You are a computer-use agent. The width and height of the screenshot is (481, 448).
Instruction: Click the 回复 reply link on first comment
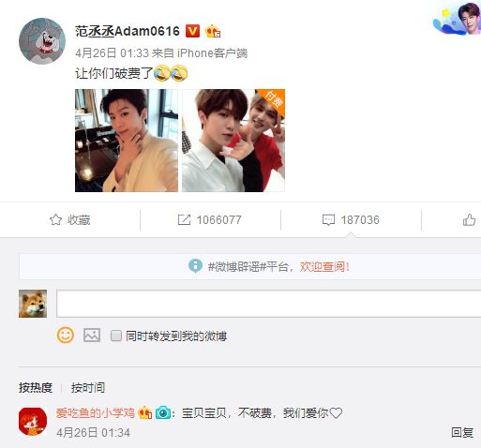pos(462,433)
